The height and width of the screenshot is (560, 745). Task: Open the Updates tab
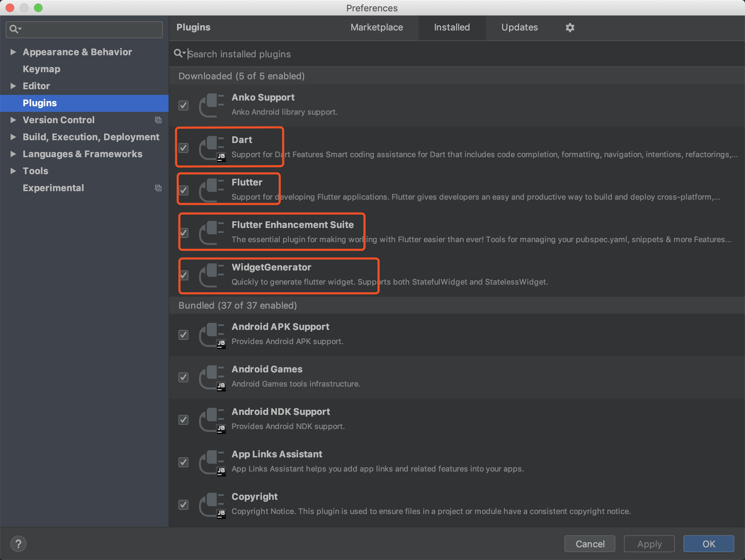[519, 28]
